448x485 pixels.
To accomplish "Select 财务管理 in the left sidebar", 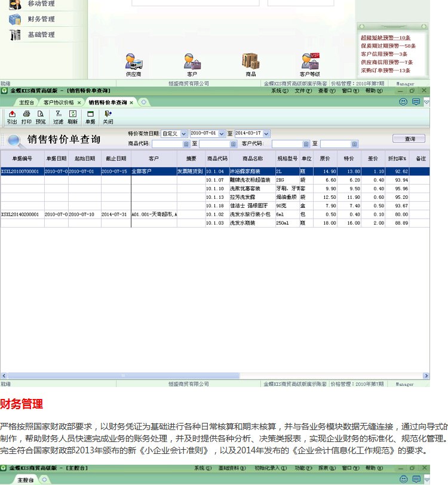I will [x=41, y=19].
